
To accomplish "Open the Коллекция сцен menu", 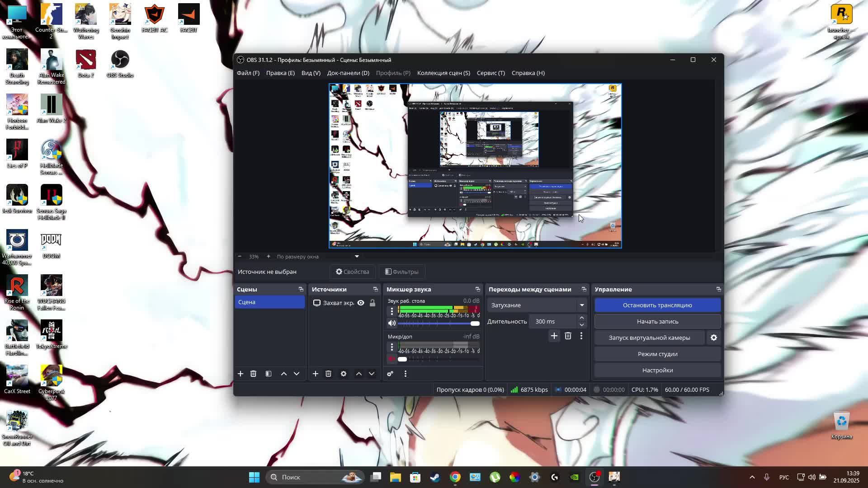I will 443,73.
